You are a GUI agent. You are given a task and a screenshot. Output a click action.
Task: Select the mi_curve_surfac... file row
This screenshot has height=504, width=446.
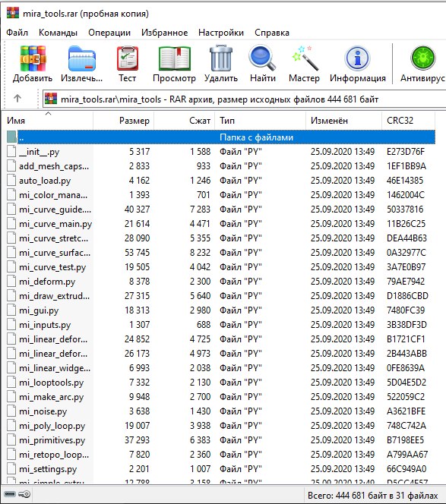click(x=221, y=253)
